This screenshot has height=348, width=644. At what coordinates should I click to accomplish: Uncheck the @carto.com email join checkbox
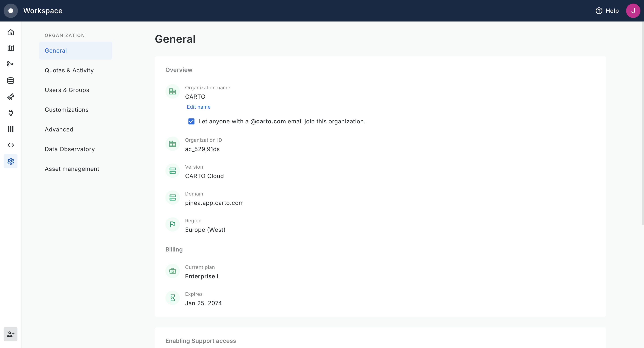pos(191,121)
